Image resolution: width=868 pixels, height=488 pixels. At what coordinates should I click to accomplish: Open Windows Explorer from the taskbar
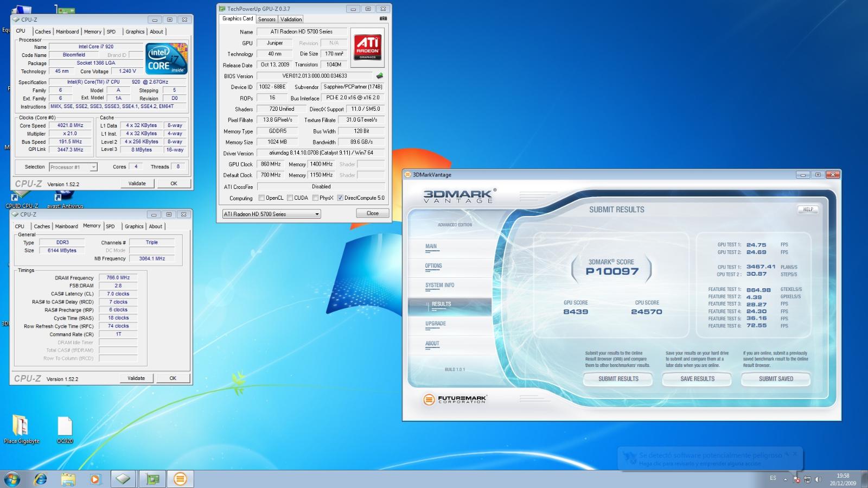(68, 479)
